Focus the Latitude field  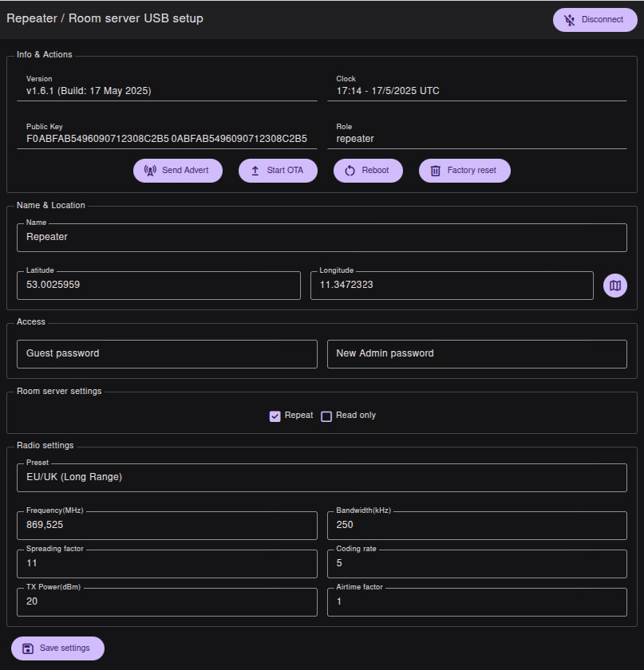tap(158, 285)
